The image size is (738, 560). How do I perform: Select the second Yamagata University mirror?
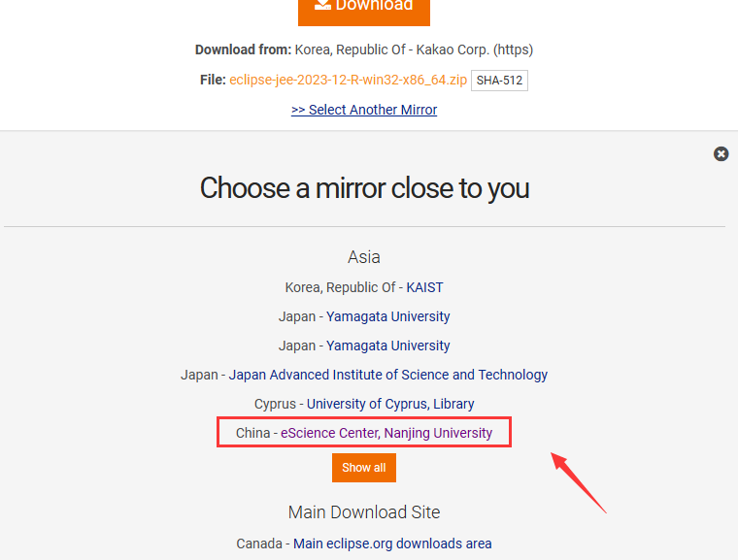pyautogui.click(x=387, y=346)
